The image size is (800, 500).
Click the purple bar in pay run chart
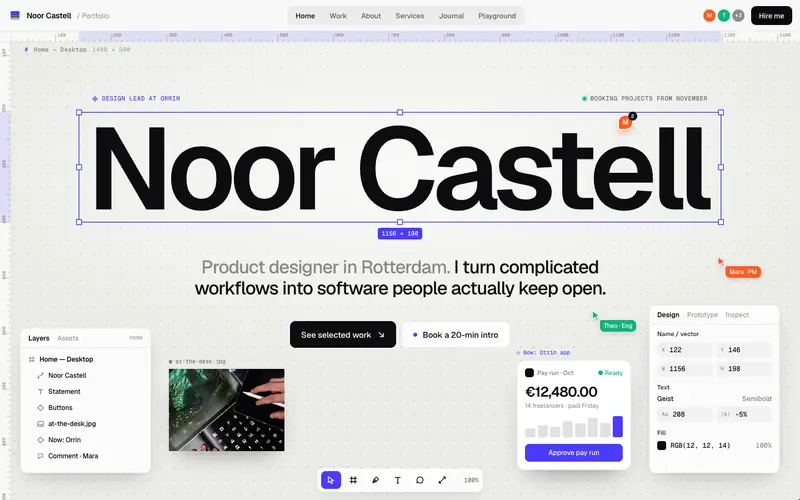pyautogui.click(x=618, y=427)
